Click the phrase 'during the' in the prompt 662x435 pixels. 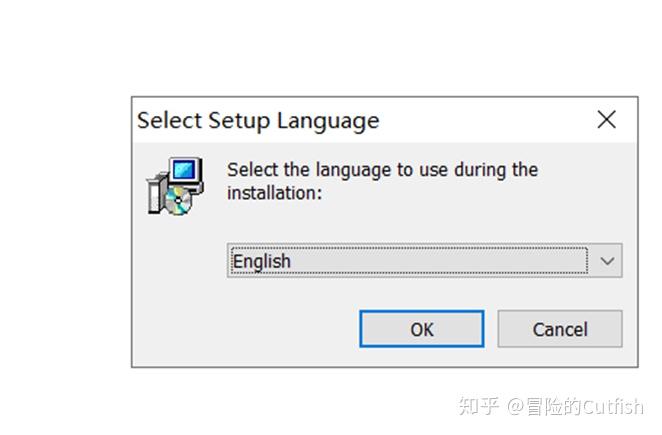click(496, 170)
